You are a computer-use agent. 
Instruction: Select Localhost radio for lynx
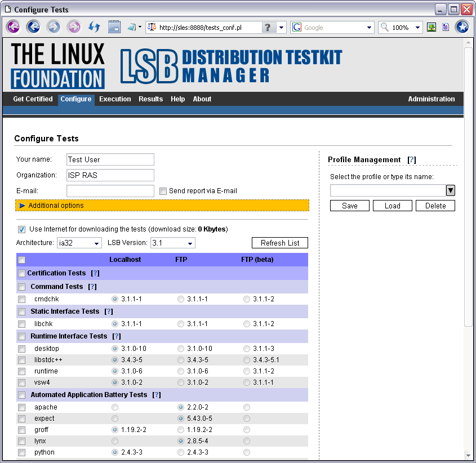(115, 441)
